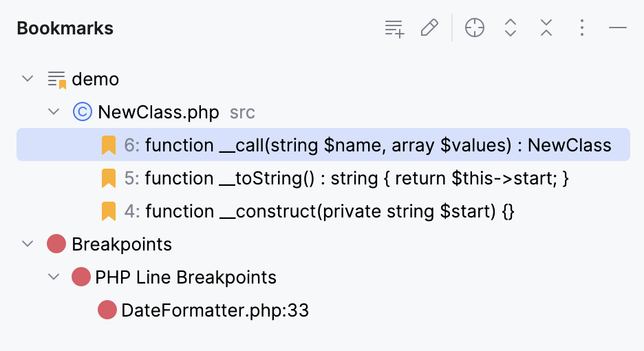Toggle the red dot beside Breakpoints
This screenshot has width=644, height=351.
56,244
